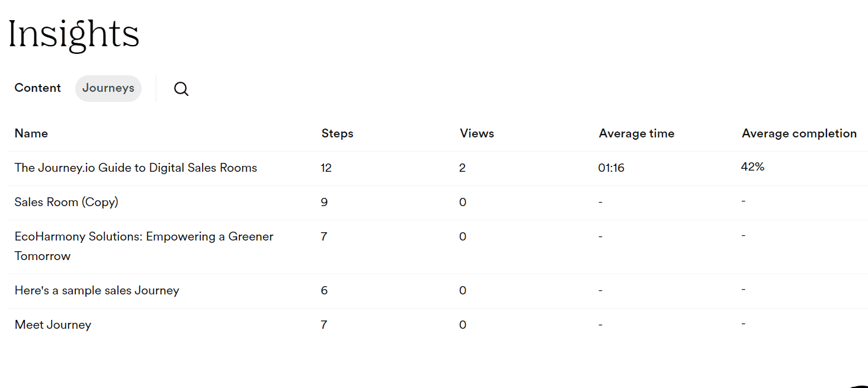Open The Journey.io Guide to Digital Sales Rooms
This screenshot has height=388, width=868.
coord(136,168)
